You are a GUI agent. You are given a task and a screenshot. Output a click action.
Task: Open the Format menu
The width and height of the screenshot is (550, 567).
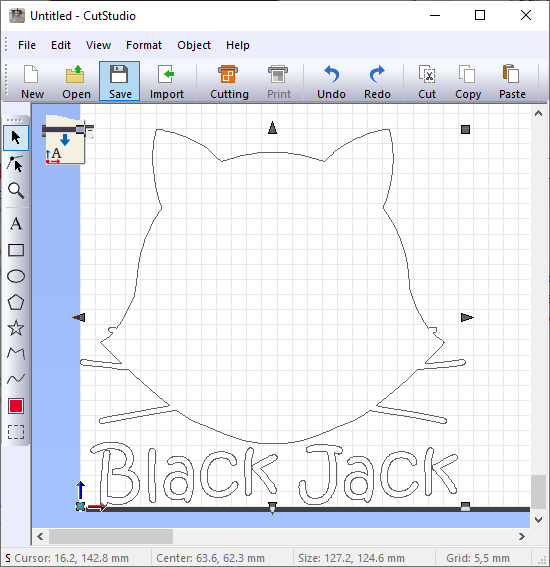[144, 45]
